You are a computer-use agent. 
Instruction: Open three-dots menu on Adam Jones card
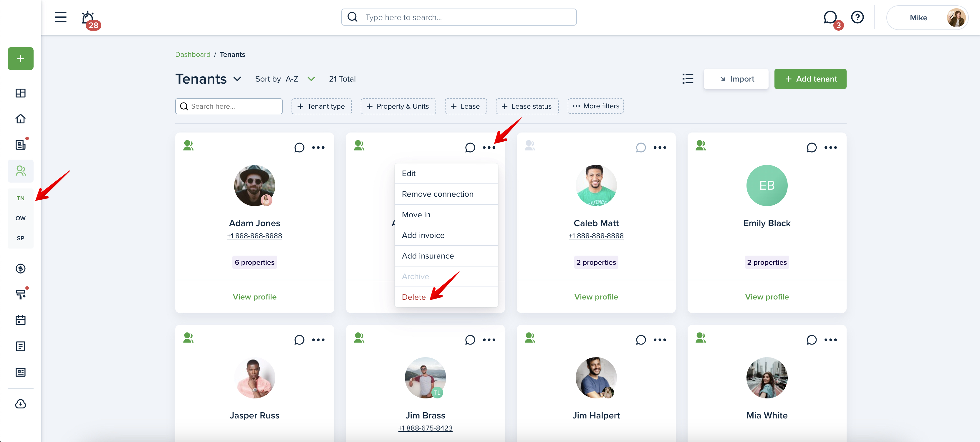point(318,148)
